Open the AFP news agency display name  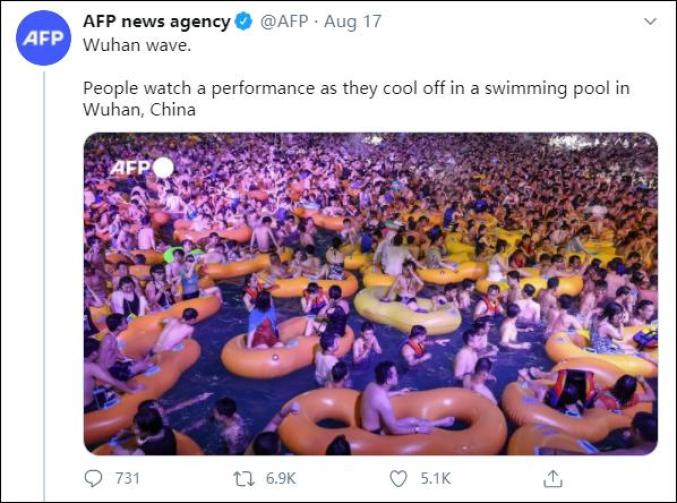(x=155, y=22)
